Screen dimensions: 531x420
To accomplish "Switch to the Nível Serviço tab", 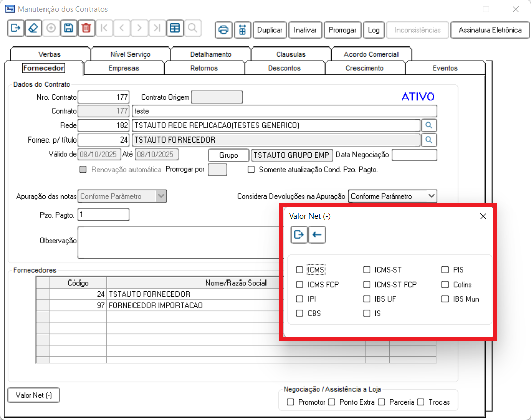I will coord(130,54).
